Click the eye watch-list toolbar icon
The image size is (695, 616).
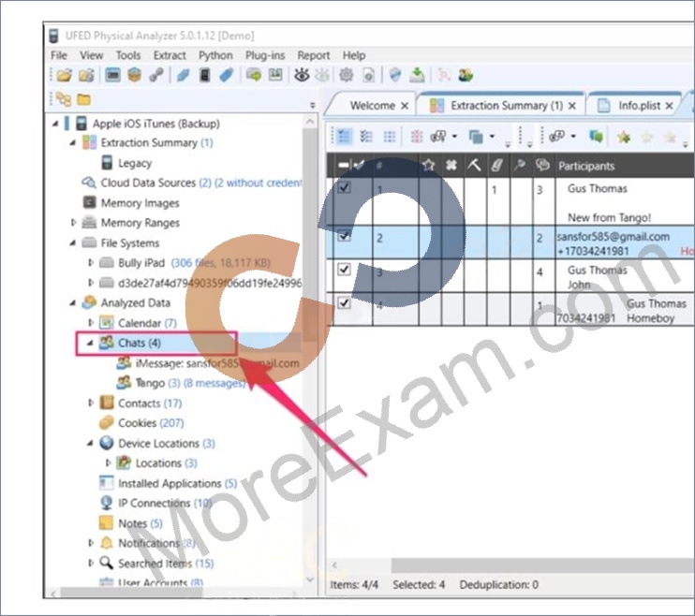click(x=302, y=75)
